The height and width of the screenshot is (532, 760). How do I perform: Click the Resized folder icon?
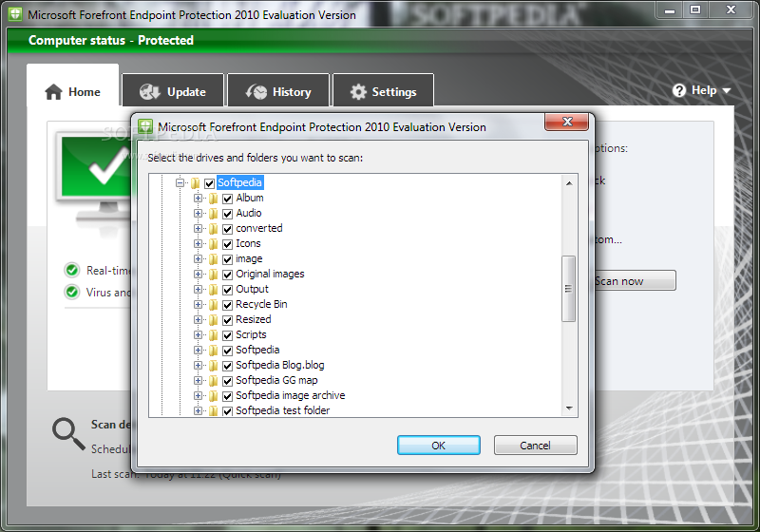click(213, 320)
